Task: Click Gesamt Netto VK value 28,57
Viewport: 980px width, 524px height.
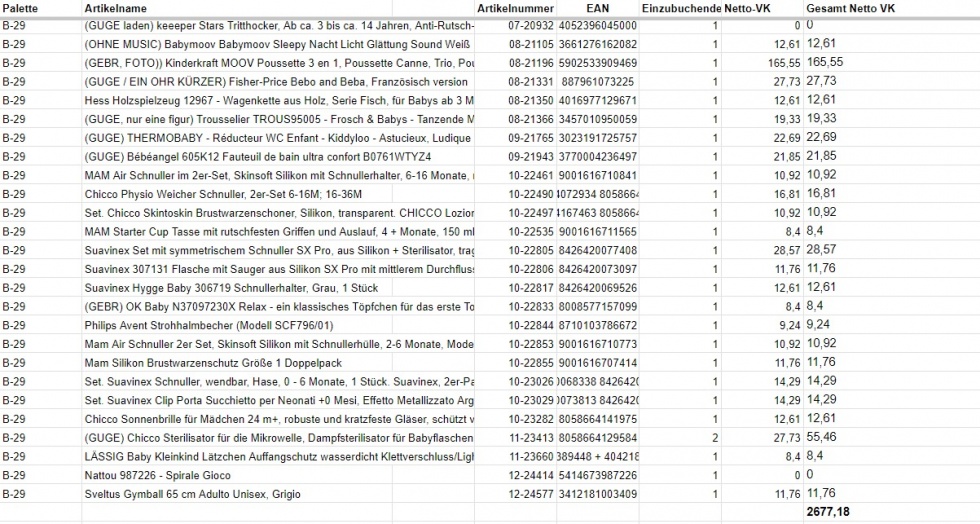Action: pos(821,249)
